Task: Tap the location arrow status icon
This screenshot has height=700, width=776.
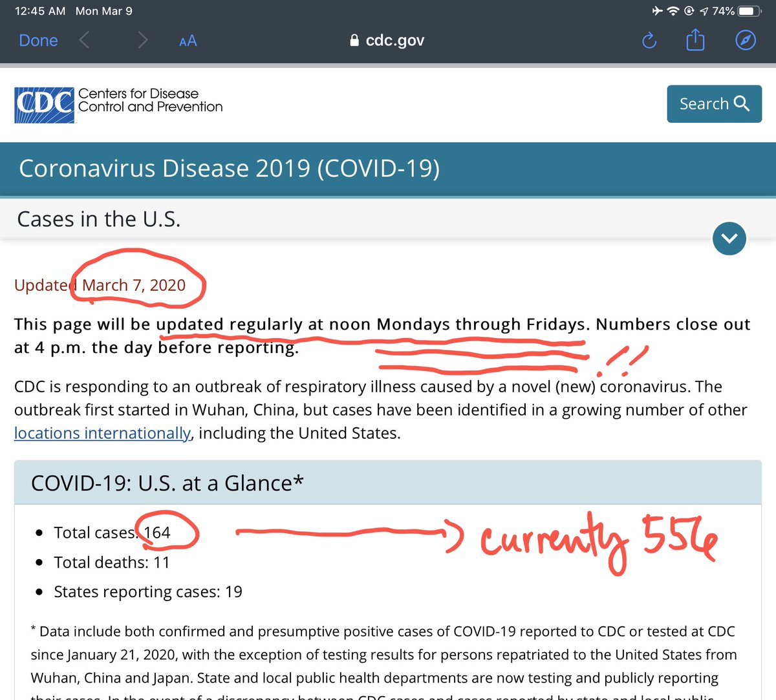Action: coord(704,11)
